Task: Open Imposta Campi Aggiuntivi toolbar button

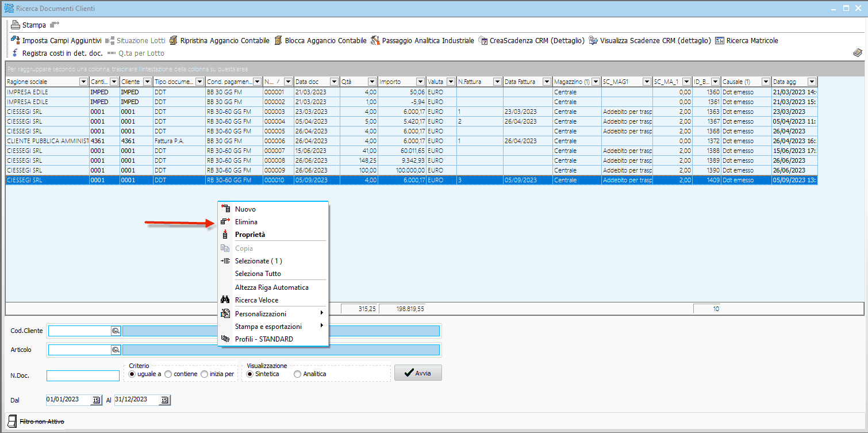Action: point(56,40)
